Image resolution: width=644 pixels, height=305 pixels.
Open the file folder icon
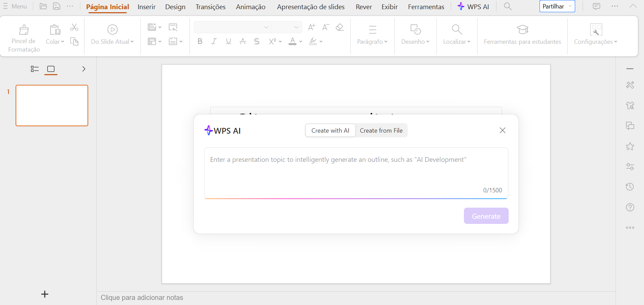coord(43,6)
